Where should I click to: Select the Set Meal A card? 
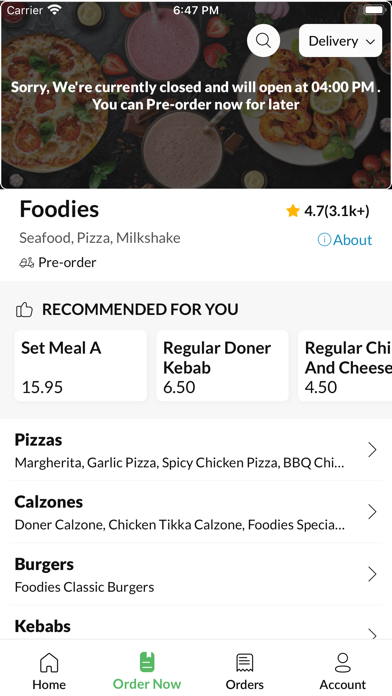pos(81,366)
